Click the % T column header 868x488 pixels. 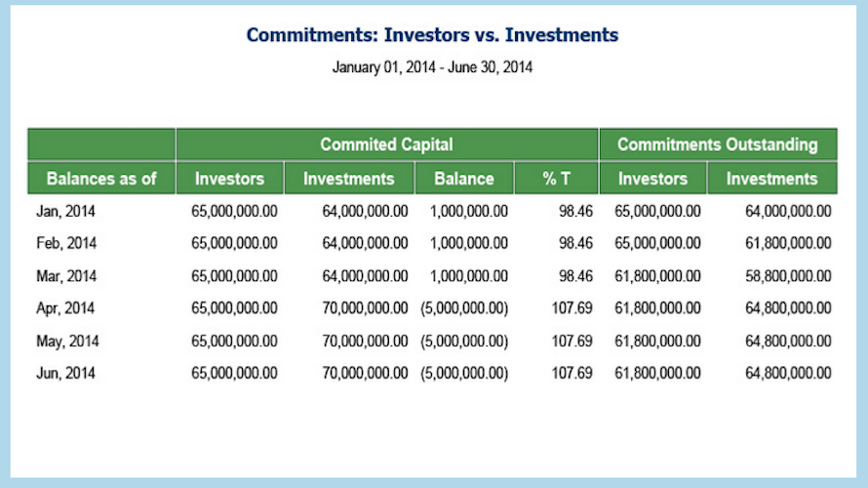(556, 179)
